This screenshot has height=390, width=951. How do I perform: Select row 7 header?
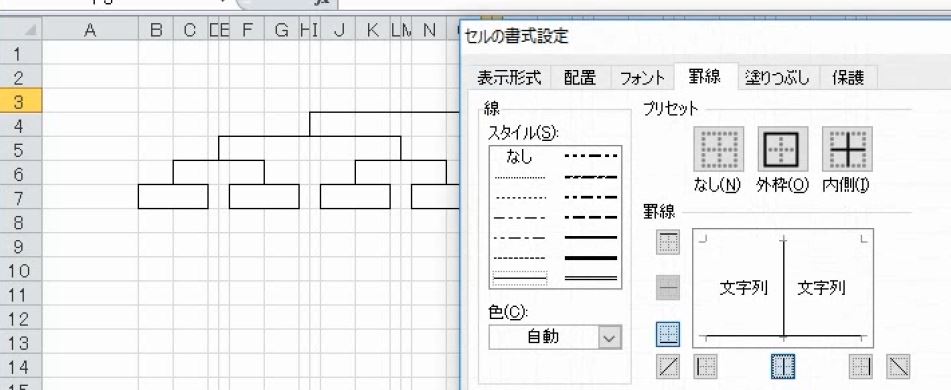[21, 198]
